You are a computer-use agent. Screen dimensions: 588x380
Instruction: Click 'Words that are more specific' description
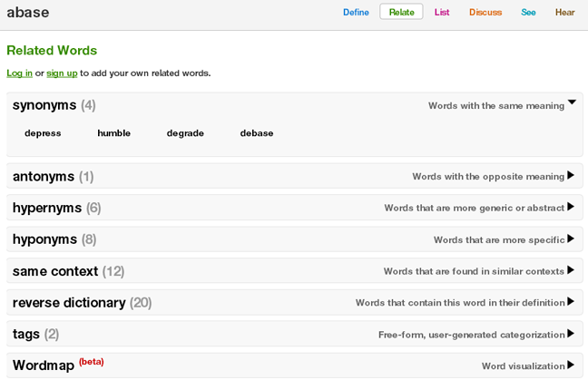click(499, 239)
